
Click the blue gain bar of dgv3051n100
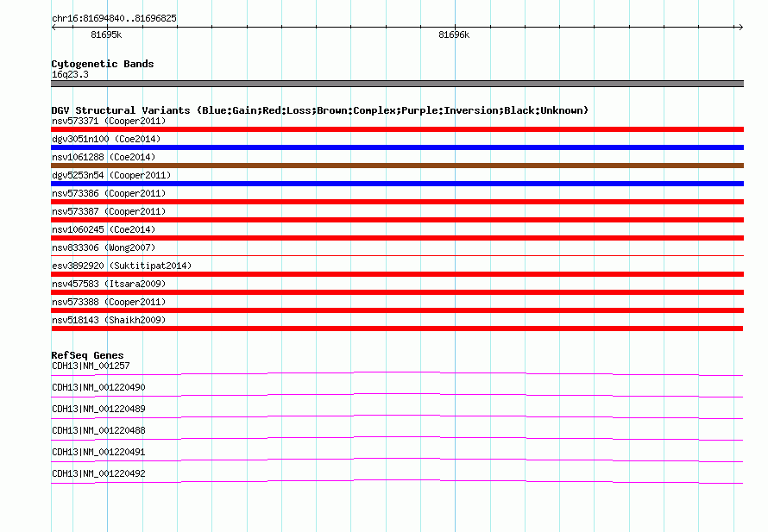tap(397, 147)
